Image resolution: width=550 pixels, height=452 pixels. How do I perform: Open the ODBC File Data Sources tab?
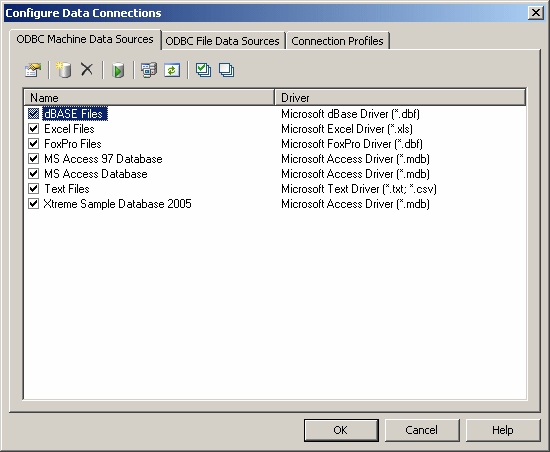(x=222, y=41)
